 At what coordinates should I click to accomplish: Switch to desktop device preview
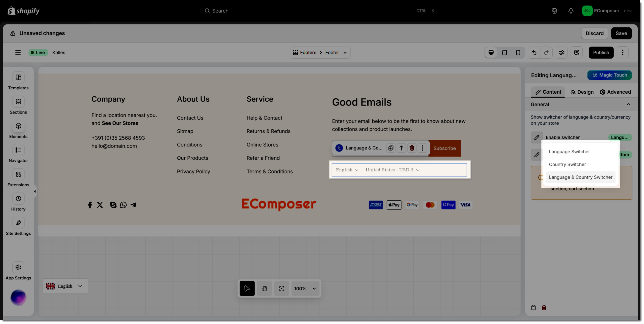[x=491, y=53]
